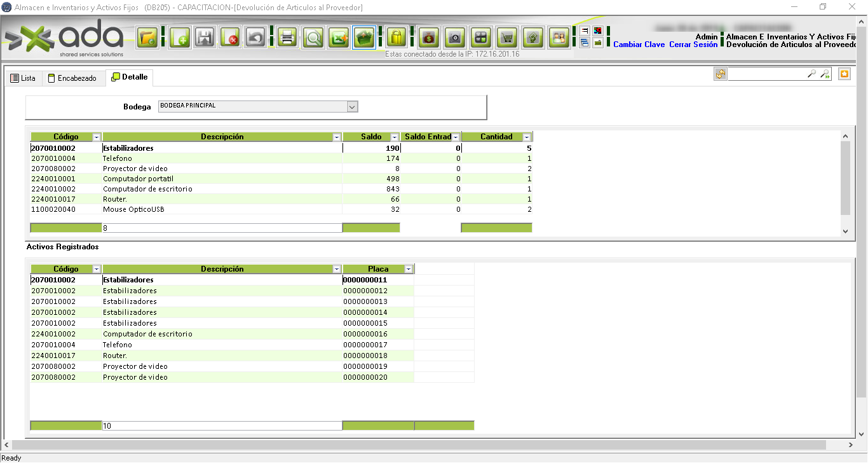The height and width of the screenshot is (463, 868).
Task: Click the Cerrar Sesión link
Action: (x=693, y=45)
